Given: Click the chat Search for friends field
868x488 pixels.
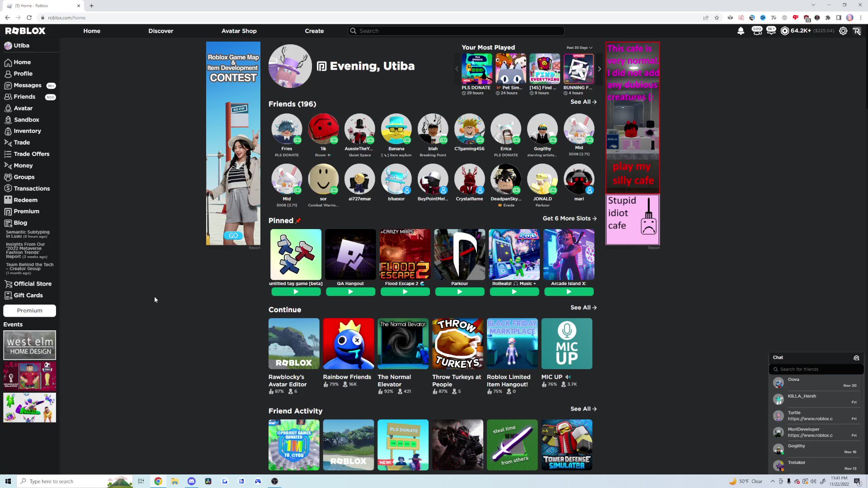Looking at the screenshot, I should coord(816,369).
